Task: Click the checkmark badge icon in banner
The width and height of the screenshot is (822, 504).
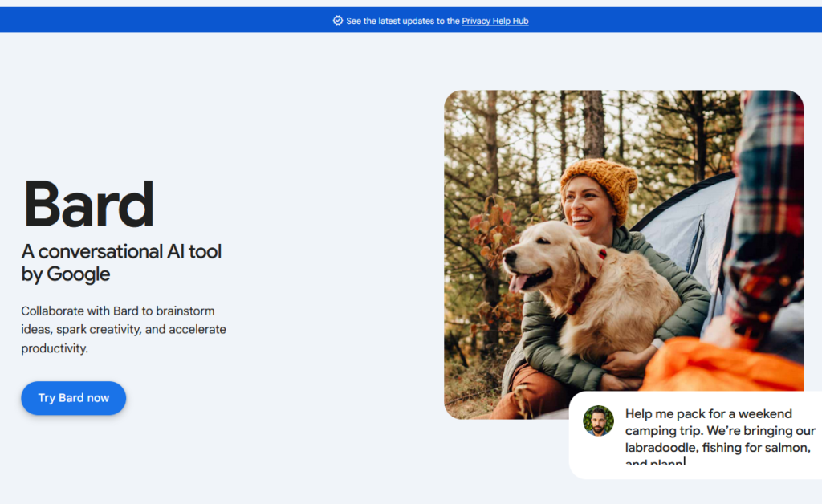Action: pos(338,20)
